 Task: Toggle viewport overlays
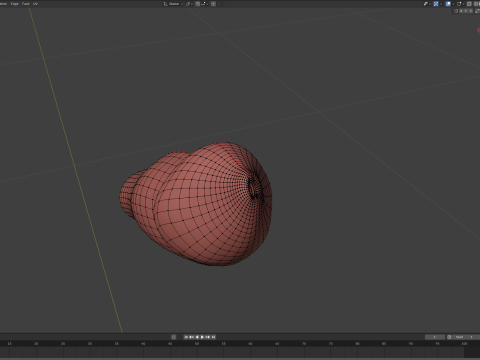[448, 4]
